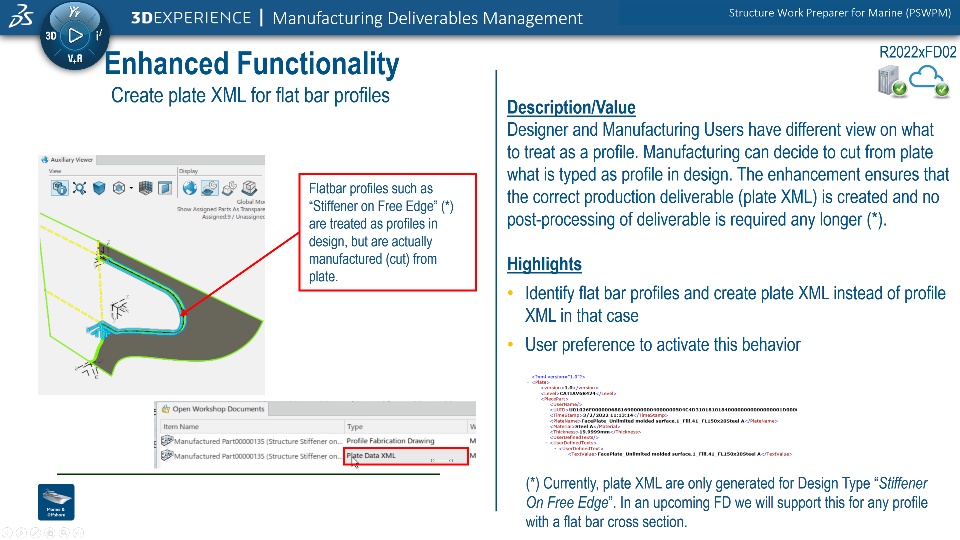This screenshot has width=960, height=540.
Task: Click the compass play button center
Action: pos(75,36)
